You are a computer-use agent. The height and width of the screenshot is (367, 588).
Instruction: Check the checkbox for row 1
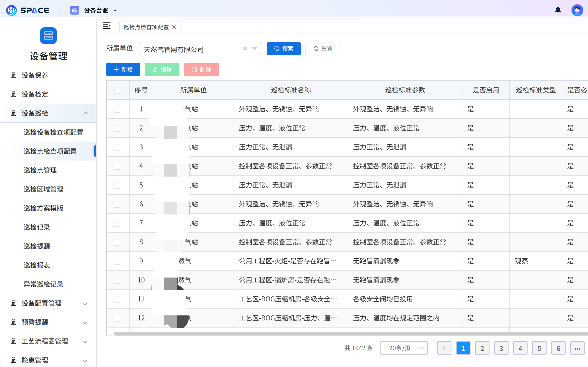(117, 109)
